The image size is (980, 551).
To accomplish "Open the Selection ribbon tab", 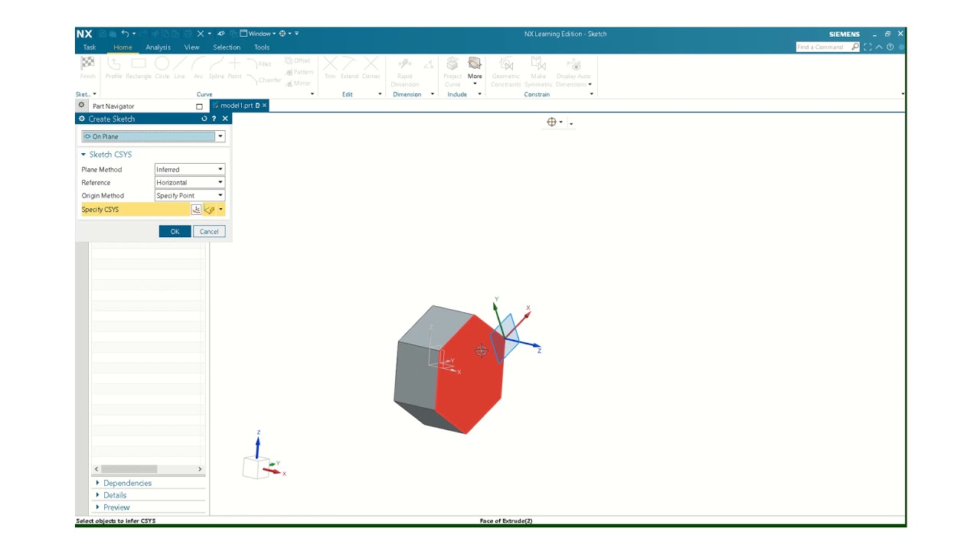I will click(x=227, y=47).
